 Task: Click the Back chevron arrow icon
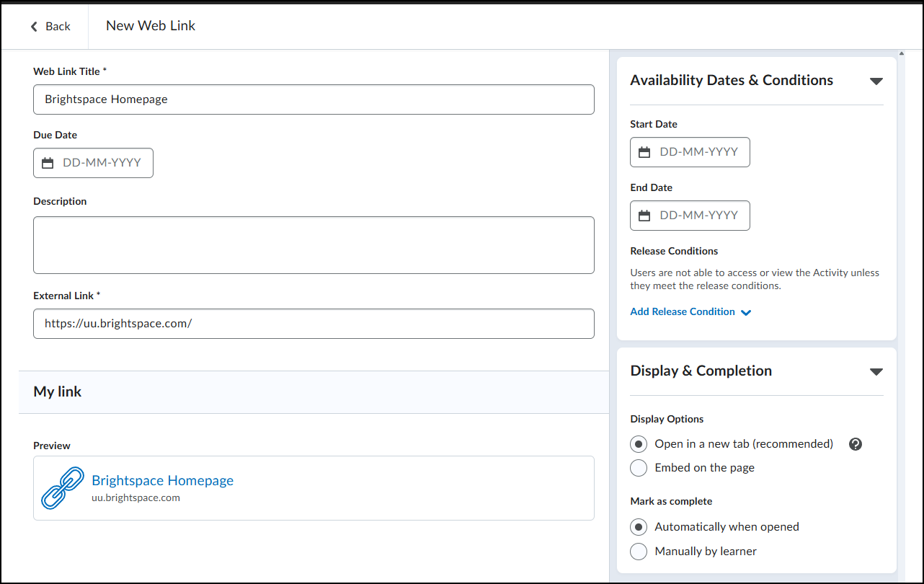33,27
